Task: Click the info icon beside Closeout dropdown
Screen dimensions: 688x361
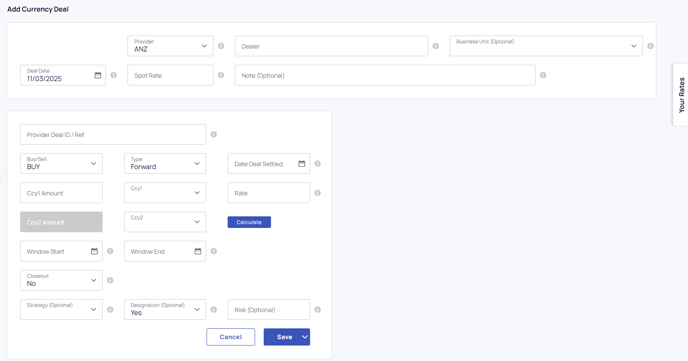Action: (110, 280)
